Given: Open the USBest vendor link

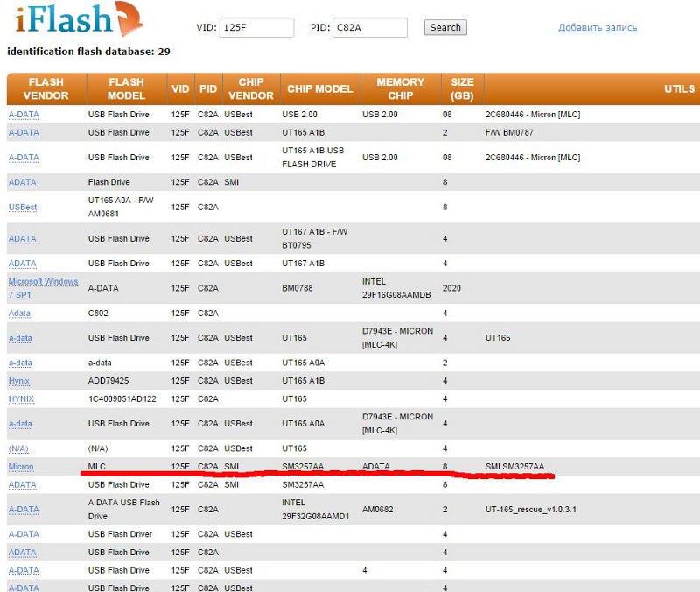Looking at the screenshot, I should coord(23,207).
